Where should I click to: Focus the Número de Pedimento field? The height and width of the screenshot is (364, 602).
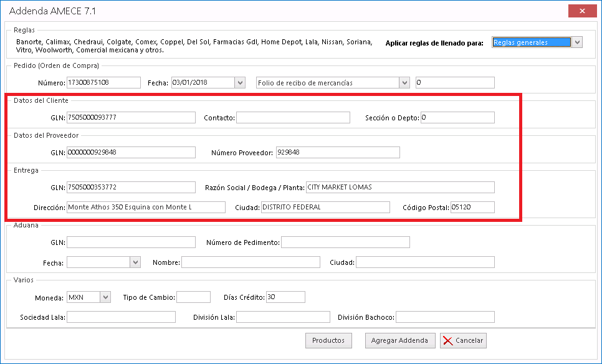(345, 242)
